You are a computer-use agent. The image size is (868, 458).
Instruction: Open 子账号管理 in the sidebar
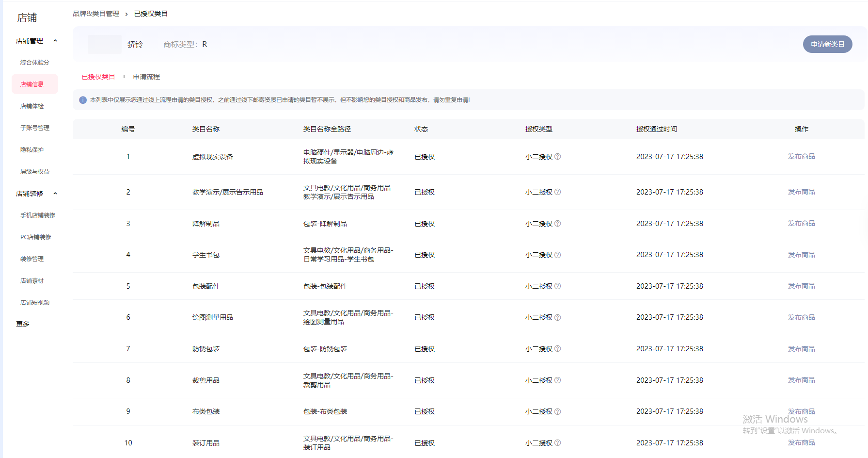click(x=35, y=128)
